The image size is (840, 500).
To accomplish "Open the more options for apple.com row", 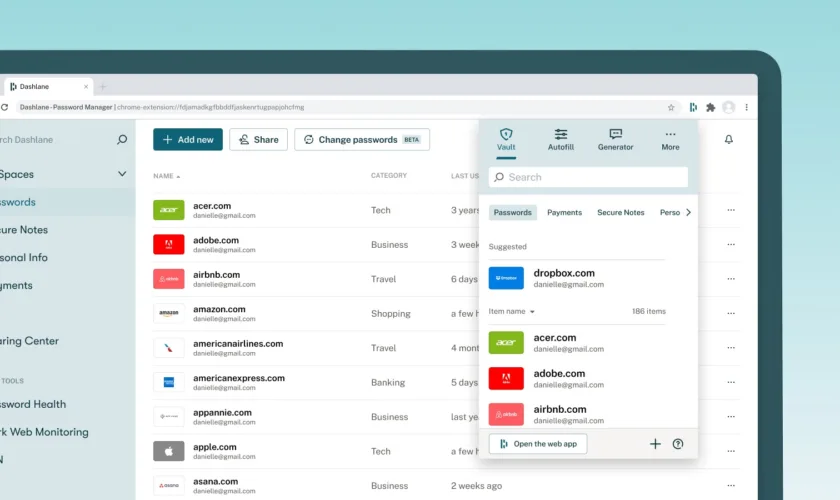I will coord(731,451).
